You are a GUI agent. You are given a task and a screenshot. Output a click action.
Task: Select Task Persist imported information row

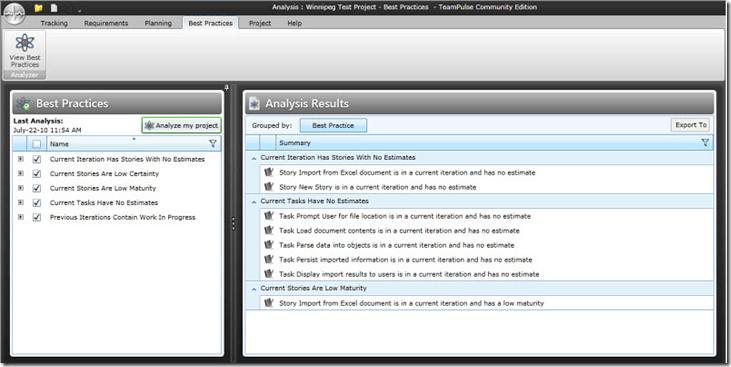coord(487,259)
